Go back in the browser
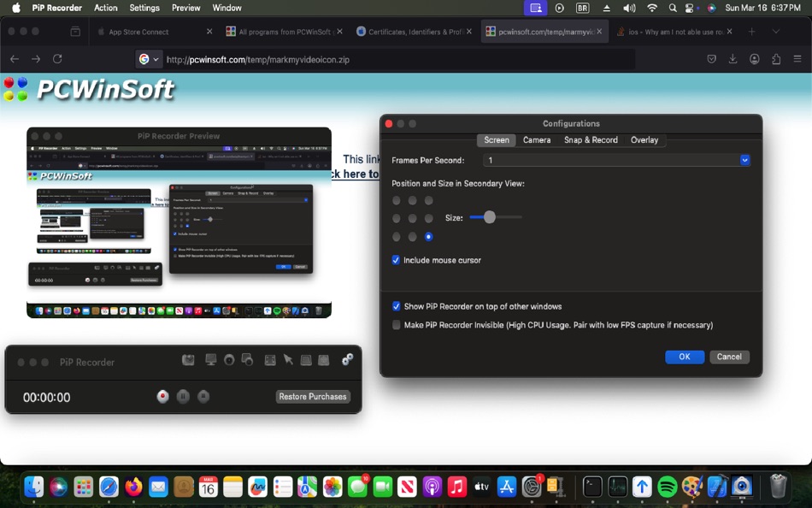Screen dimensions: 812x508 (15, 59)
